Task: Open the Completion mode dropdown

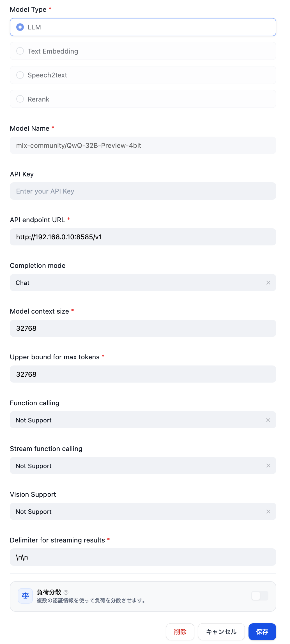Action: (x=135, y=283)
